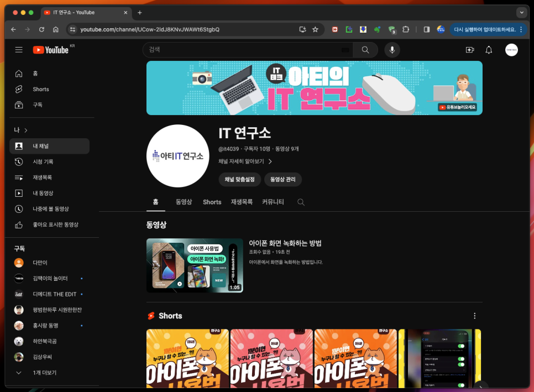Open 내 동영상 in the sidebar
Viewport: 534px width, 392px height.
pyautogui.click(x=49, y=193)
